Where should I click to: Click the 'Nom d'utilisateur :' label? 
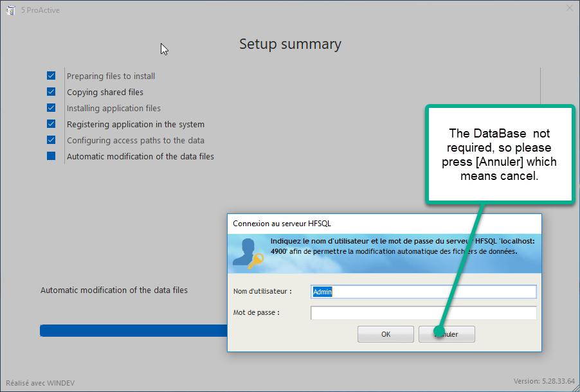(x=262, y=291)
